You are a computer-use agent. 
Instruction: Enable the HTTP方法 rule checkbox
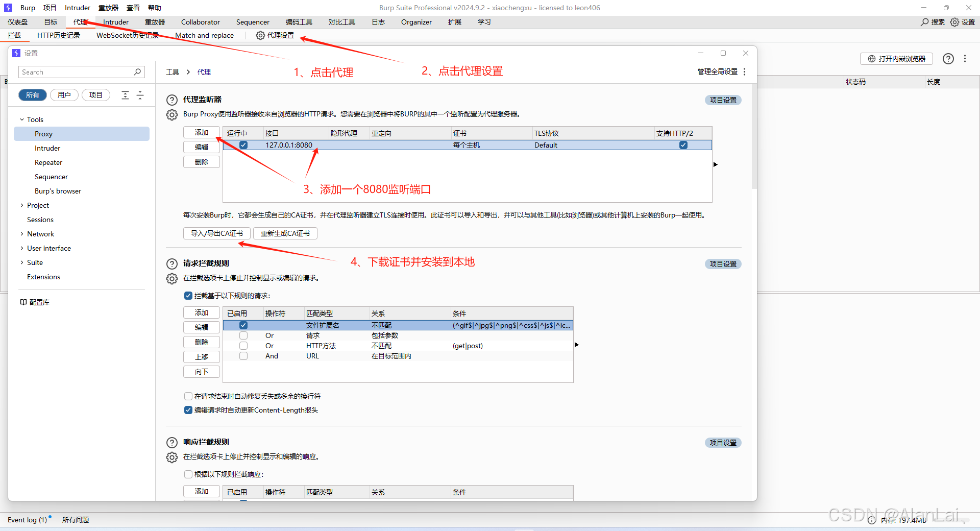tap(243, 346)
